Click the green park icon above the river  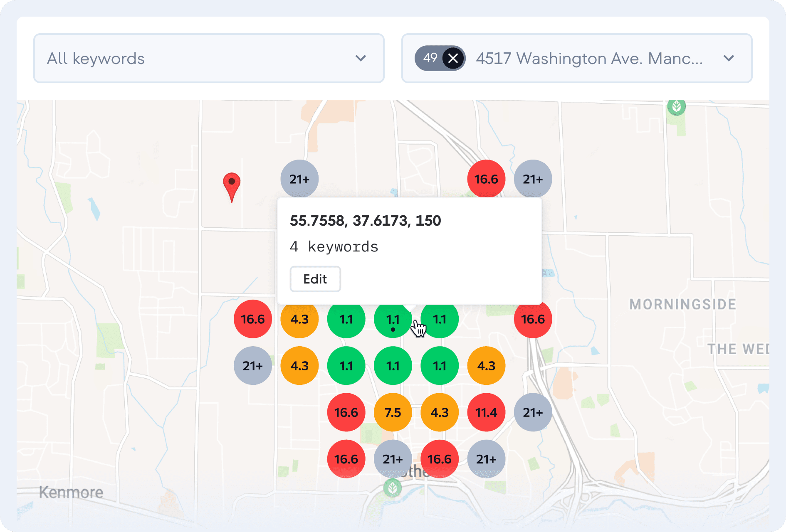(392, 488)
